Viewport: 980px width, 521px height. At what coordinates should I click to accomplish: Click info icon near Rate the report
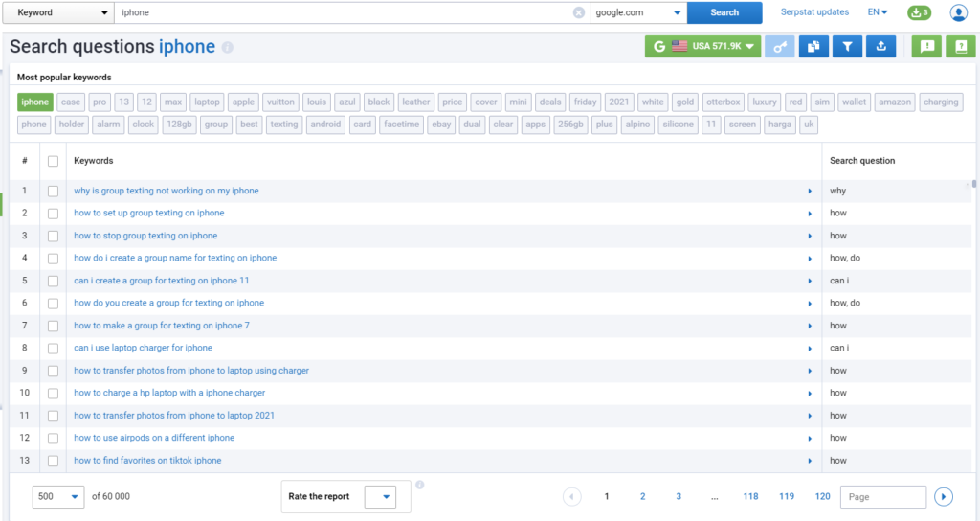pos(420,485)
